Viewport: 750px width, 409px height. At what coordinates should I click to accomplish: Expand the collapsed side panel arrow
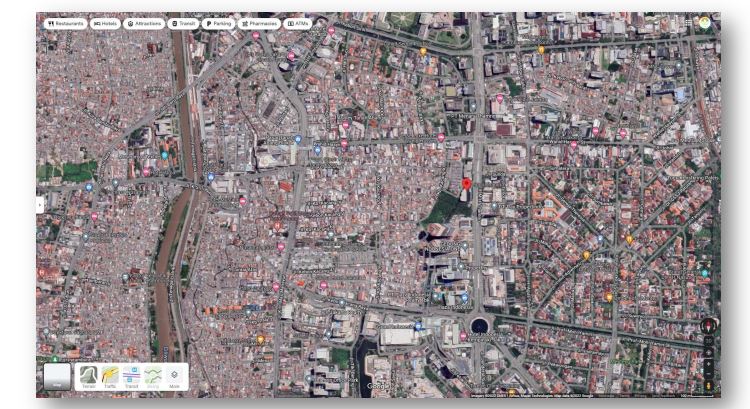40,205
